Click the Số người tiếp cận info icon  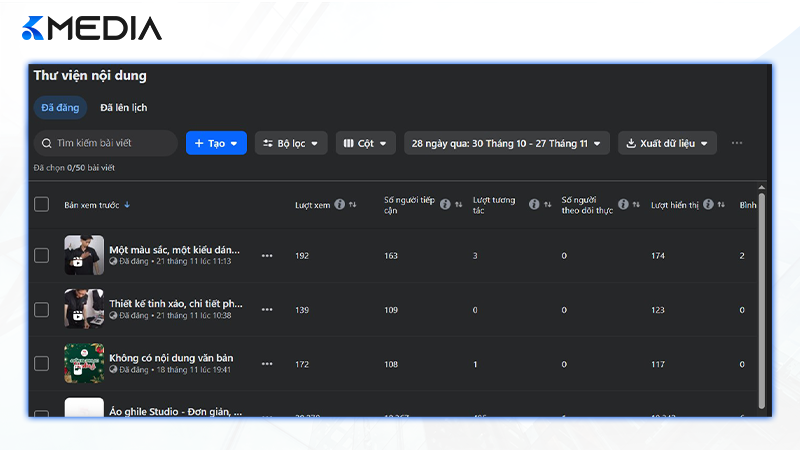[445, 205]
